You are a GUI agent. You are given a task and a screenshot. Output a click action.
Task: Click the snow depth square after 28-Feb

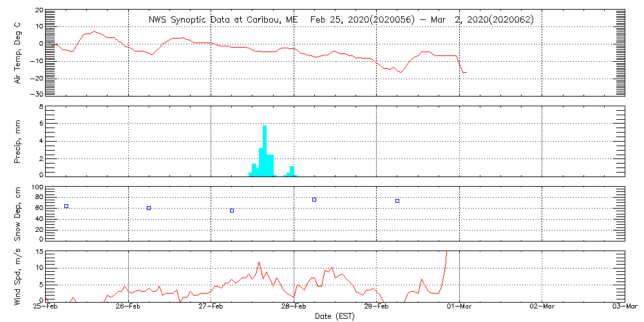(314, 200)
